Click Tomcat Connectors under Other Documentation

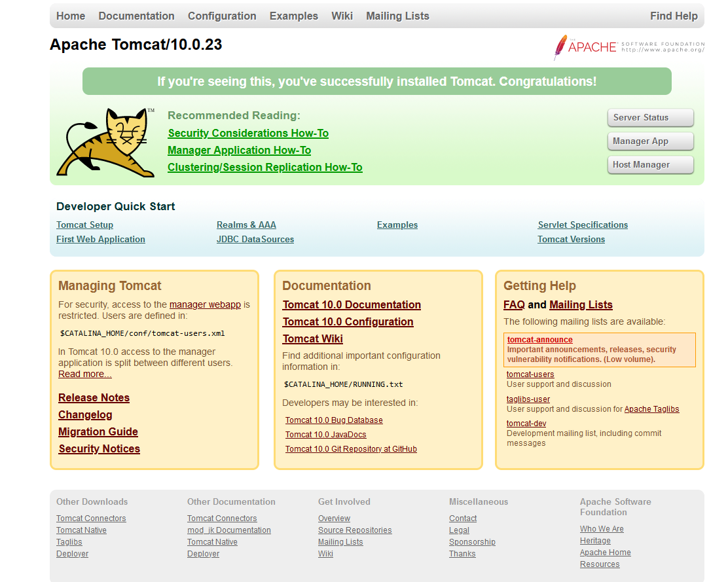pos(222,518)
